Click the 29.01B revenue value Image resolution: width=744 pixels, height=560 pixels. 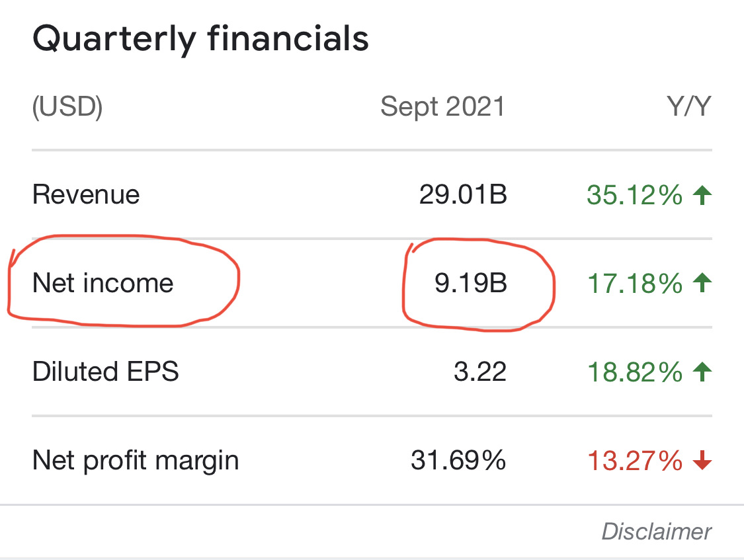463,195
